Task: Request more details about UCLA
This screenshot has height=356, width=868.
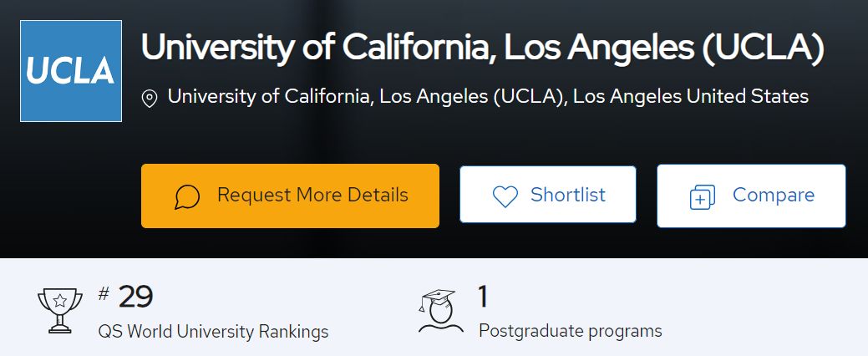Action: pos(290,196)
